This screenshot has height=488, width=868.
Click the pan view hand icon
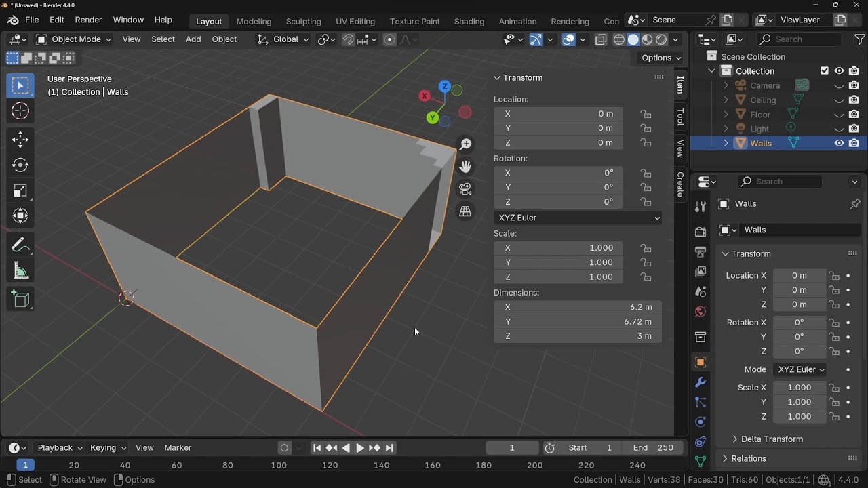click(x=465, y=167)
